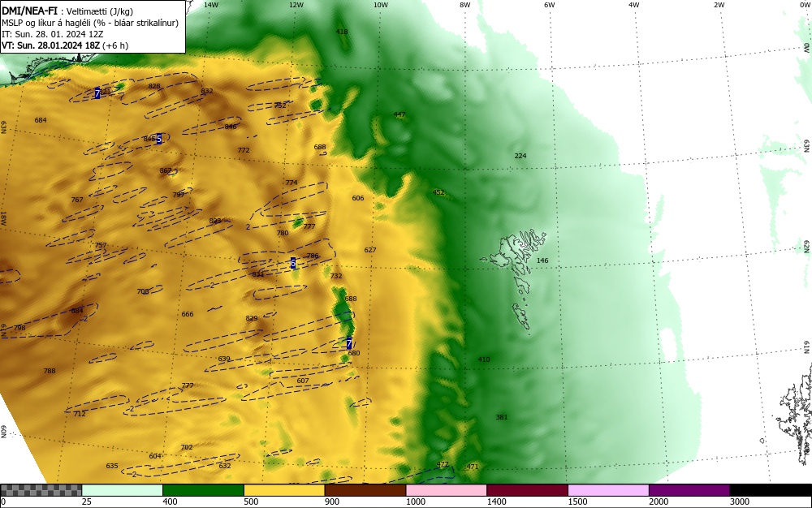Click the CAPE value 381
The height and width of the screenshot is (508, 812).
(x=501, y=417)
